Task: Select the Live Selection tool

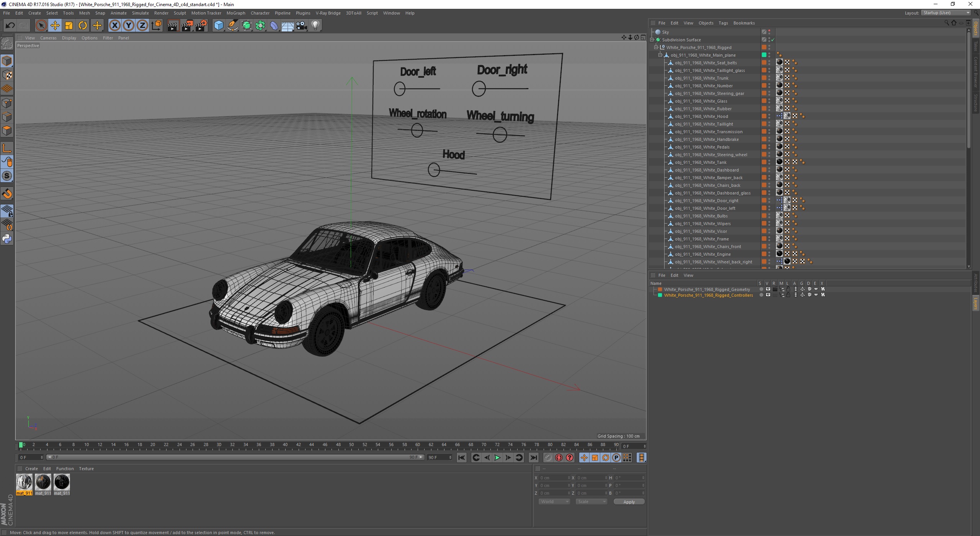Action: [41, 26]
